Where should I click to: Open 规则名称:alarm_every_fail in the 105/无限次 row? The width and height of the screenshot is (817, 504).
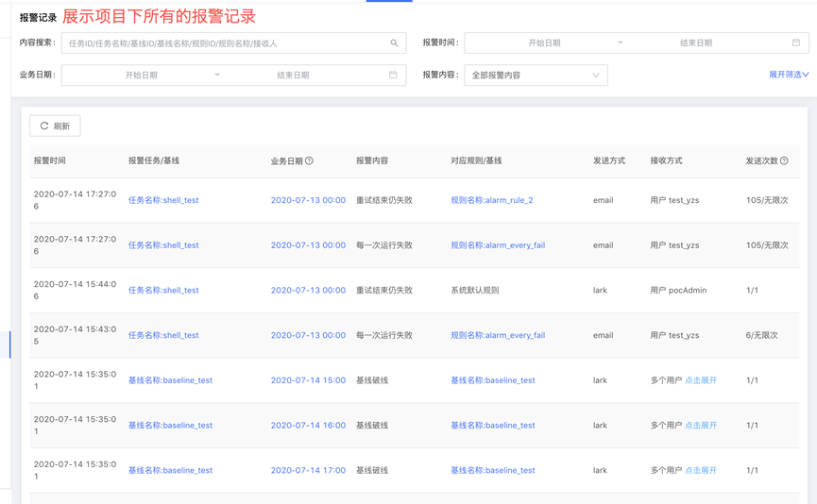pyautogui.click(x=498, y=245)
